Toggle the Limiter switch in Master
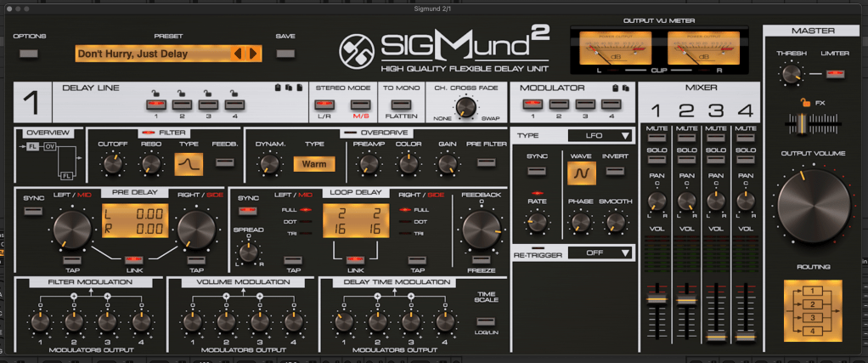Screen dimensions: 868x363 coord(836,75)
